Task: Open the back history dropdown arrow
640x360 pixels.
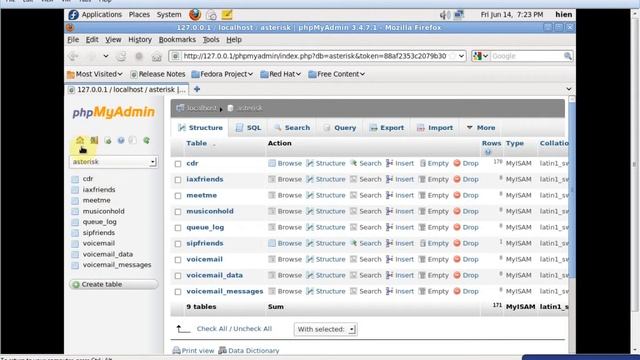Action: pyautogui.click(x=106, y=56)
